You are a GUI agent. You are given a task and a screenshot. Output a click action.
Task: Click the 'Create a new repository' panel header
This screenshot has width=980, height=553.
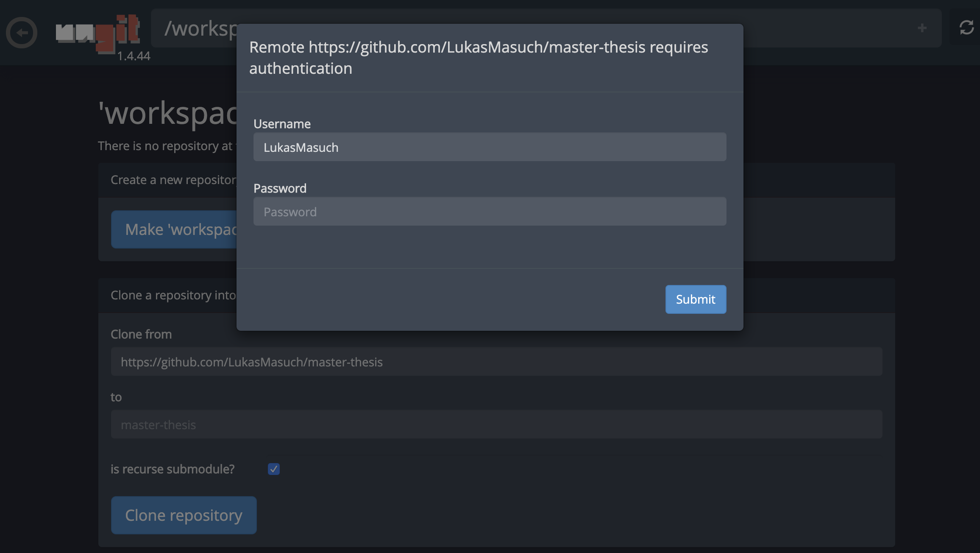170,180
